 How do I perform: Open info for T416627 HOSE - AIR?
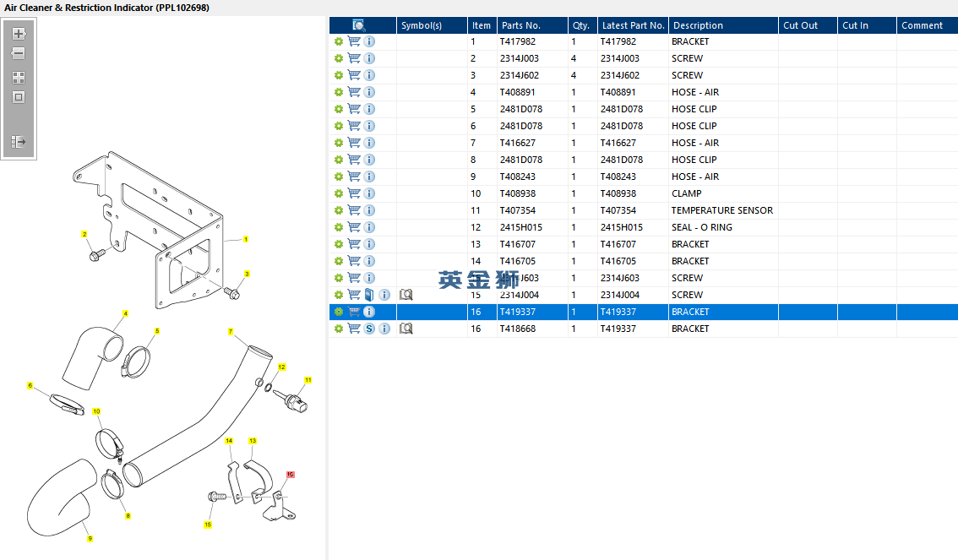[369, 142]
